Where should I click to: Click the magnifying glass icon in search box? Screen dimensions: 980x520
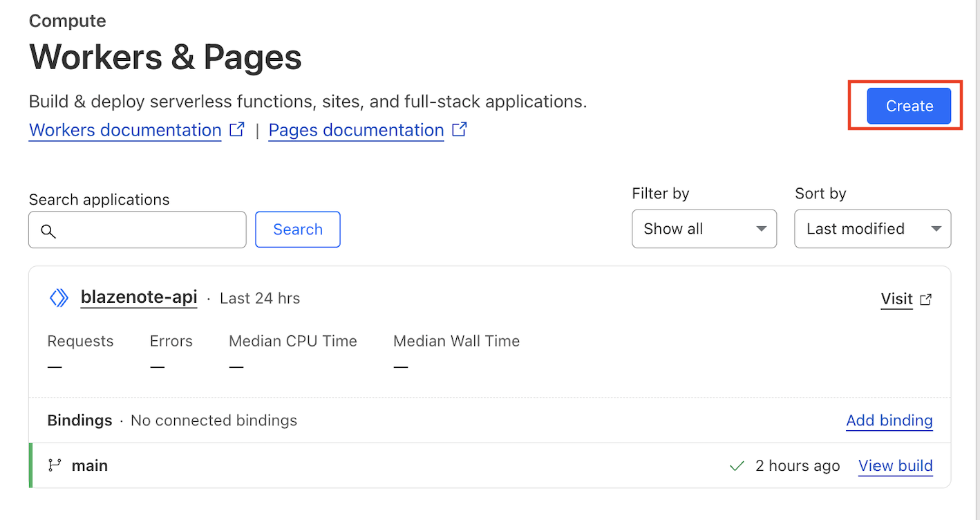pos(48,231)
